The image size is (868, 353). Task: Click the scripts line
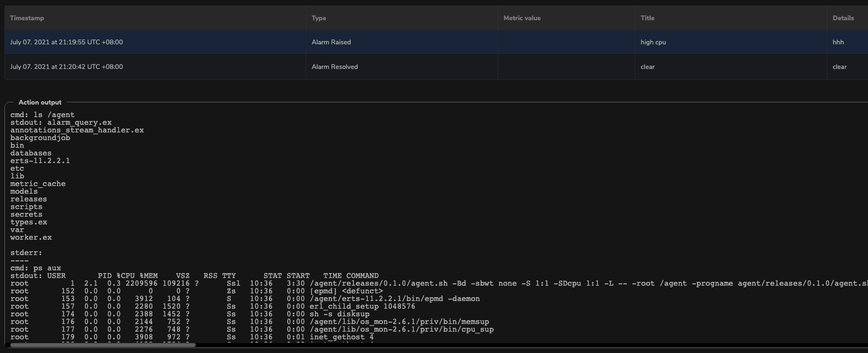[26, 207]
